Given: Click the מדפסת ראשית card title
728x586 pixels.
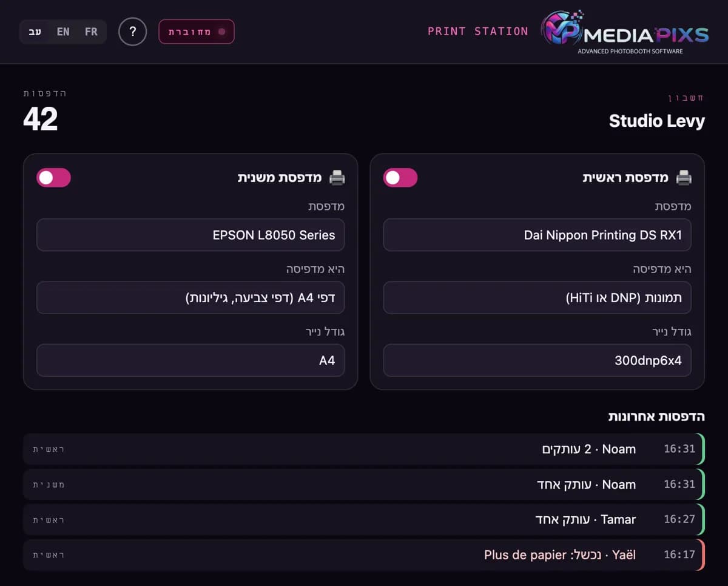Looking at the screenshot, I should (x=625, y=178).
